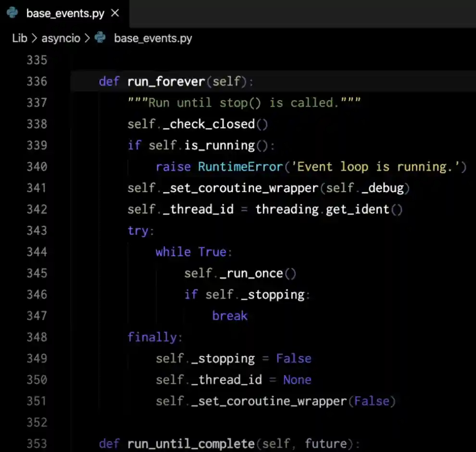Click line number 335
Screen dimensions: 476x452
(37, 60)
